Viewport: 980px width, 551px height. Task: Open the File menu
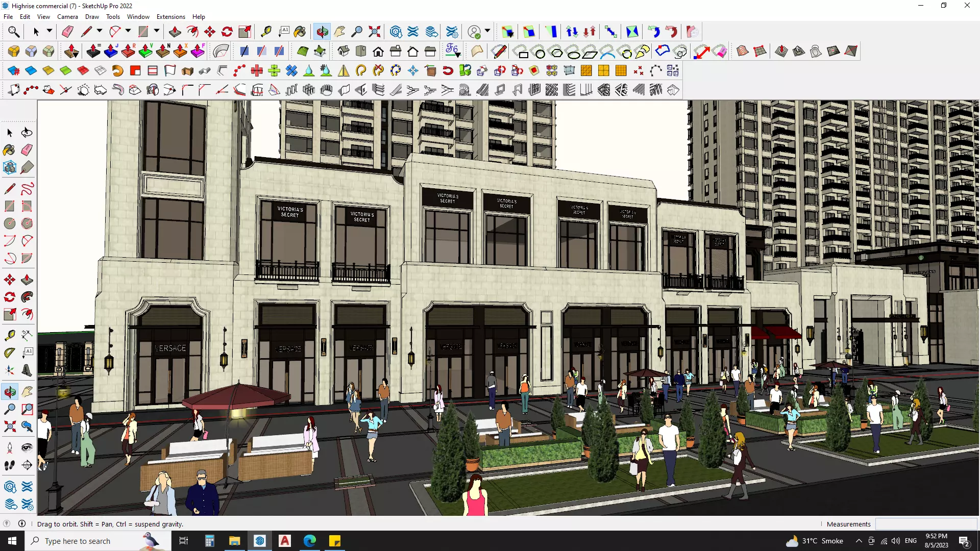[8, 17]
